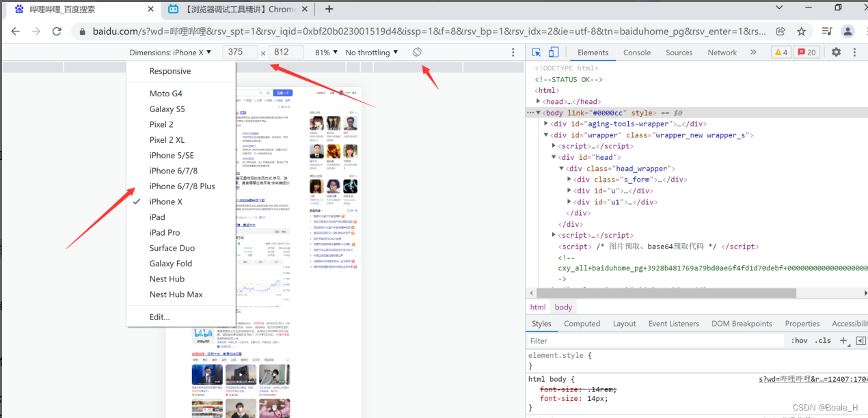The height and width of the screenshot is (418, 868).
Task: Open the No throttling dropdown
Action: tap(372, 53)
